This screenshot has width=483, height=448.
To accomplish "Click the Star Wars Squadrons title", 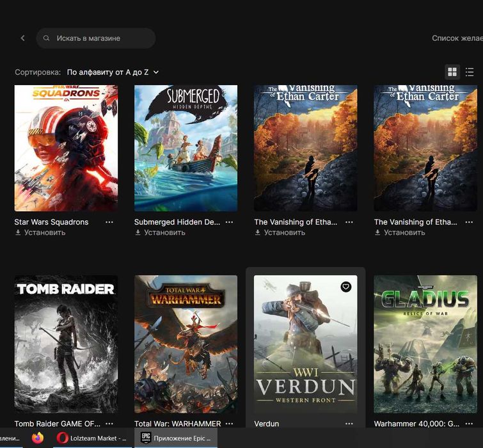I will click(51, 222).
